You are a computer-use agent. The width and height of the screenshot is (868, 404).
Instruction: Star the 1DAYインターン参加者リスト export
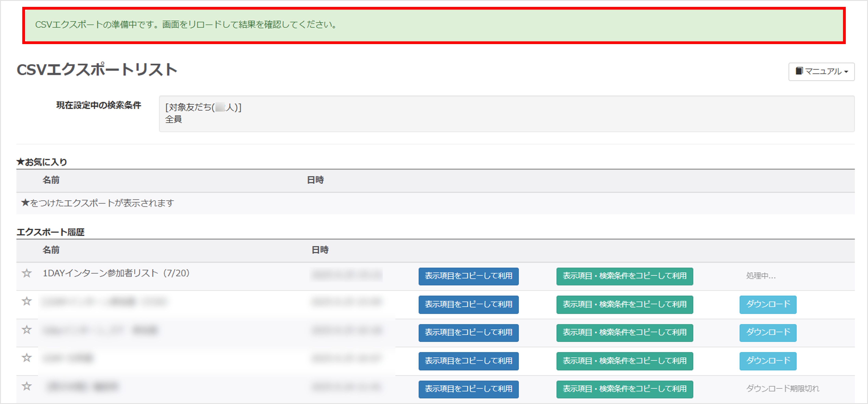[27, 273]
